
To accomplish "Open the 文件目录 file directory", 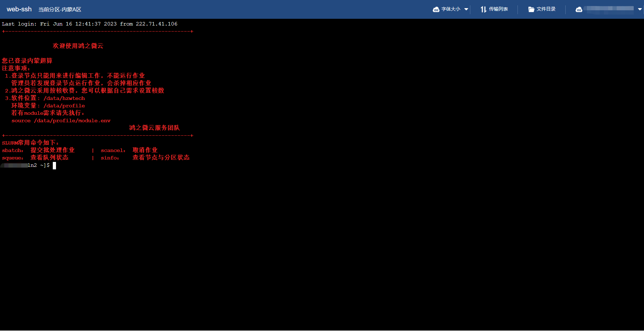I will (546, 9).
